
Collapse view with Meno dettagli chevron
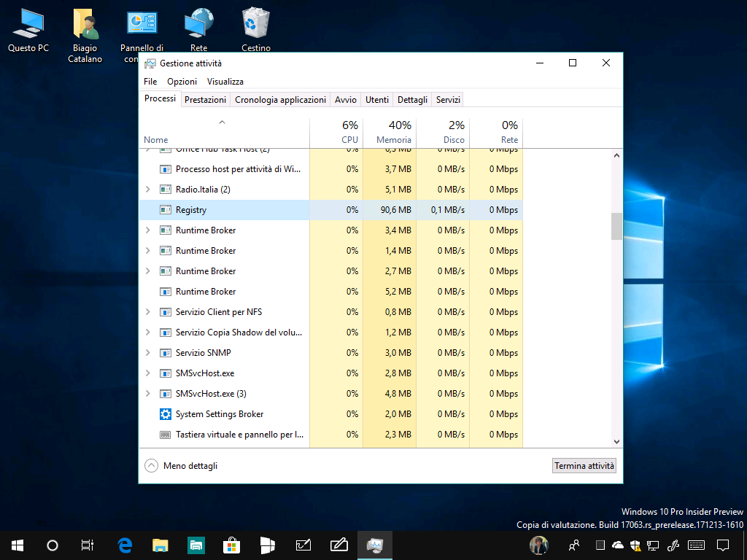(151, 466)
